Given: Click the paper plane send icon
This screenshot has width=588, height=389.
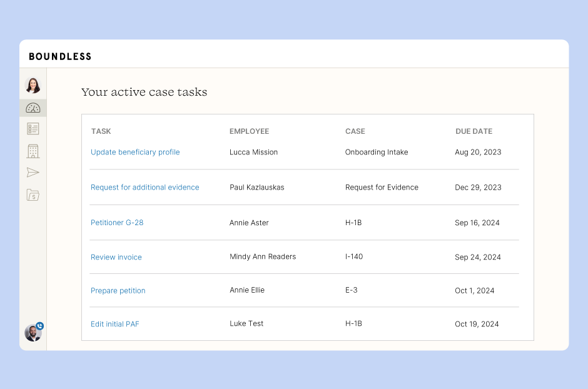Looking at the screenshot, I should point(33,173).
